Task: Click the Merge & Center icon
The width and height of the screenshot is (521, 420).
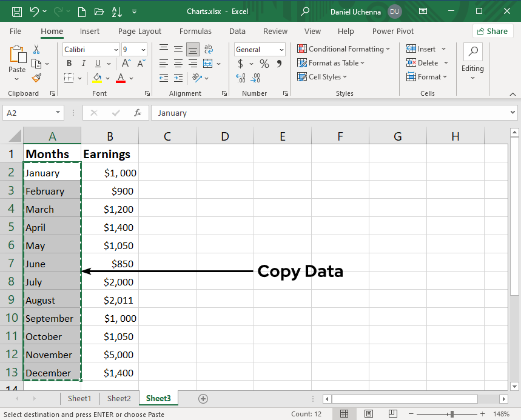Action: pos(208,64)
